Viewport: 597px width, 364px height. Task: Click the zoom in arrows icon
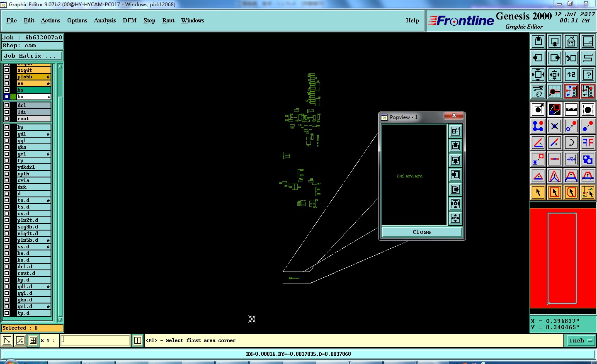click(538, 75)
